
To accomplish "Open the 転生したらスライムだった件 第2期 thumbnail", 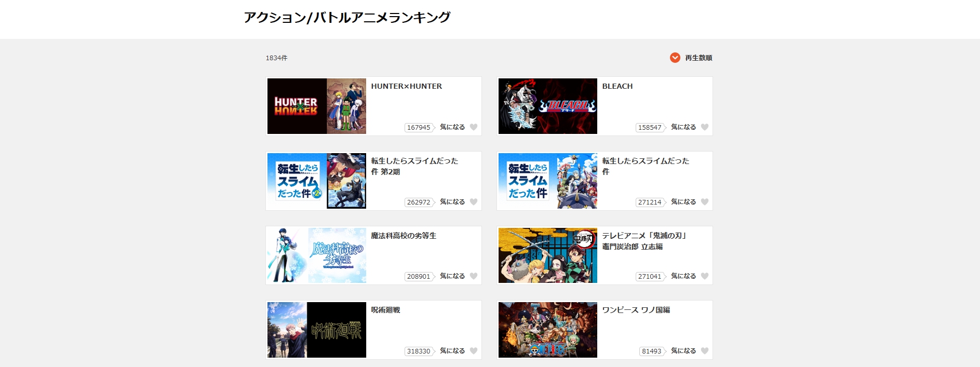I will [x=317, y=181].
